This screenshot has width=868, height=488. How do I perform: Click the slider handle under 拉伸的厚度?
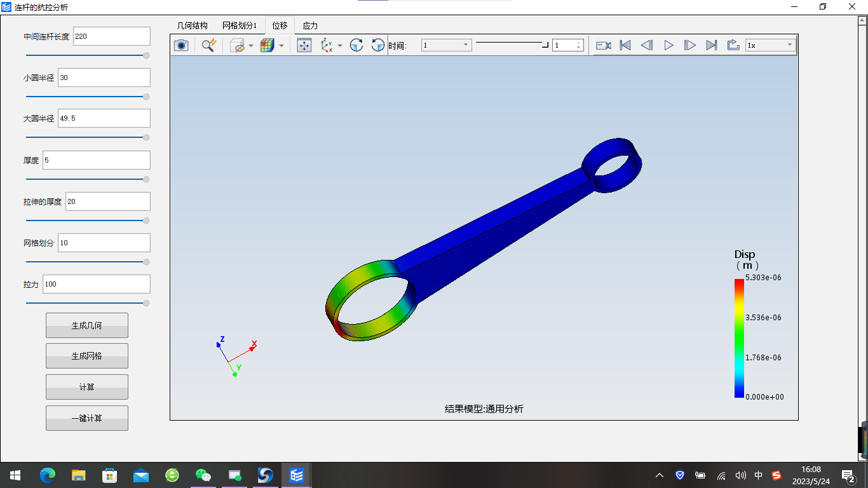[x=146, y=220]
